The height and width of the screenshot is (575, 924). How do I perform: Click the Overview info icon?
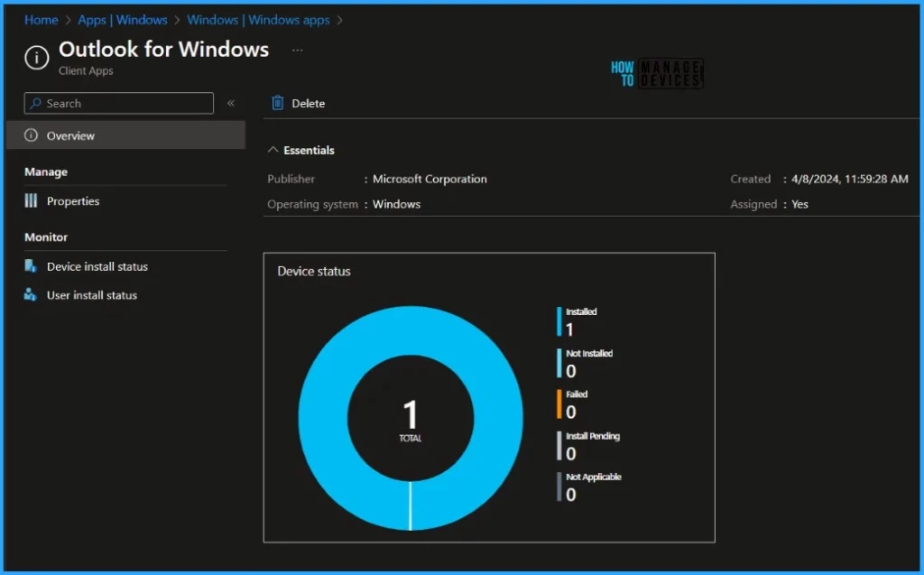32,135
